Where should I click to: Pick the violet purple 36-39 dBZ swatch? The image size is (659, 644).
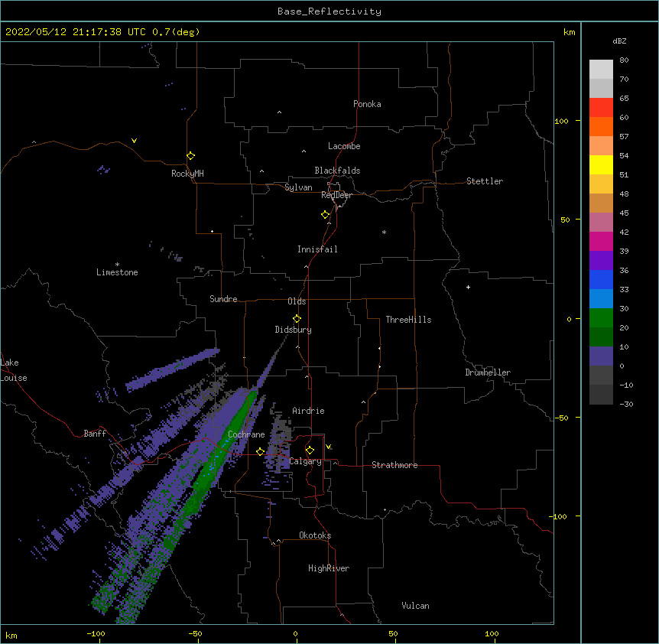[x=601, y=261]
